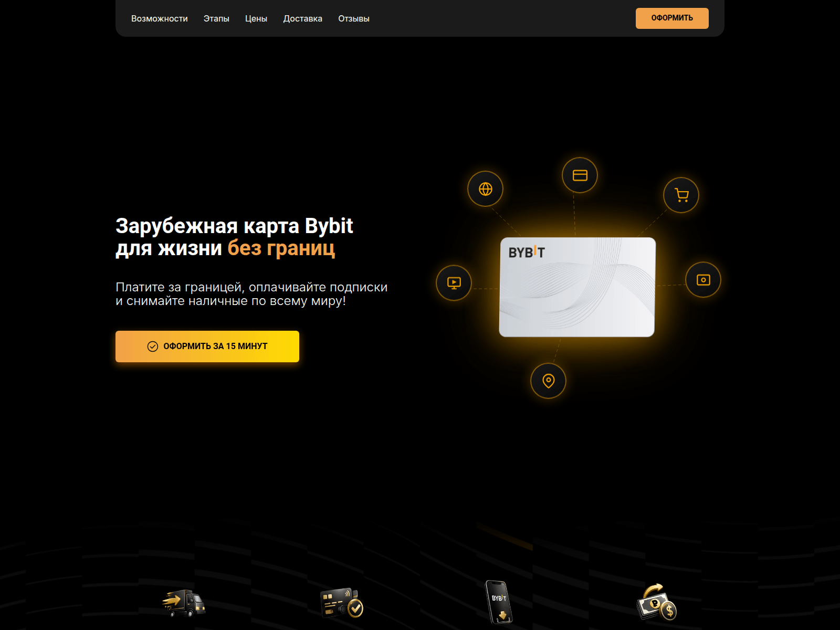The image size is (840, 630).
Task: Click the shopping cart icon
Action: (681, 195)
